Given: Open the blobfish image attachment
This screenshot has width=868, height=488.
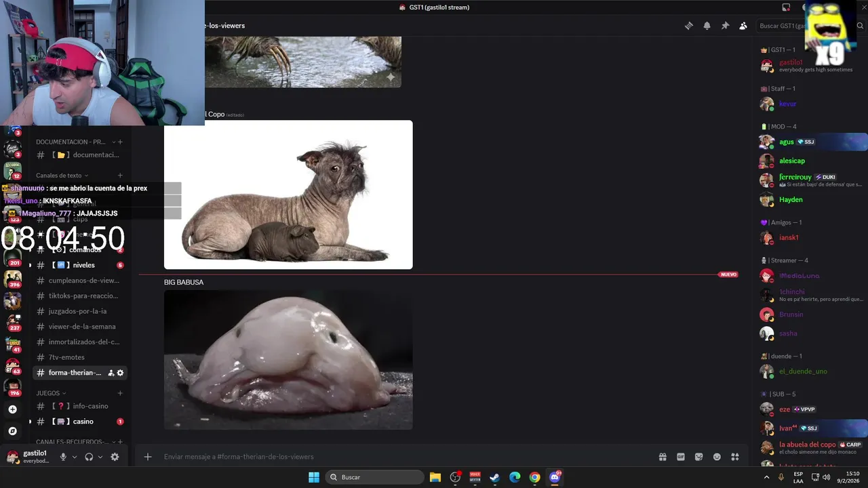Looking at the screenshot, I should click(x=288, y=360).
